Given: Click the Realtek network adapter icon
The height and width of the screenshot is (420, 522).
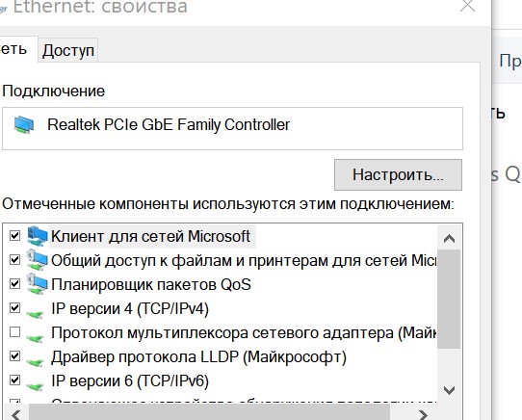Looking at the screenshot, I should click(x=24, y=125).
